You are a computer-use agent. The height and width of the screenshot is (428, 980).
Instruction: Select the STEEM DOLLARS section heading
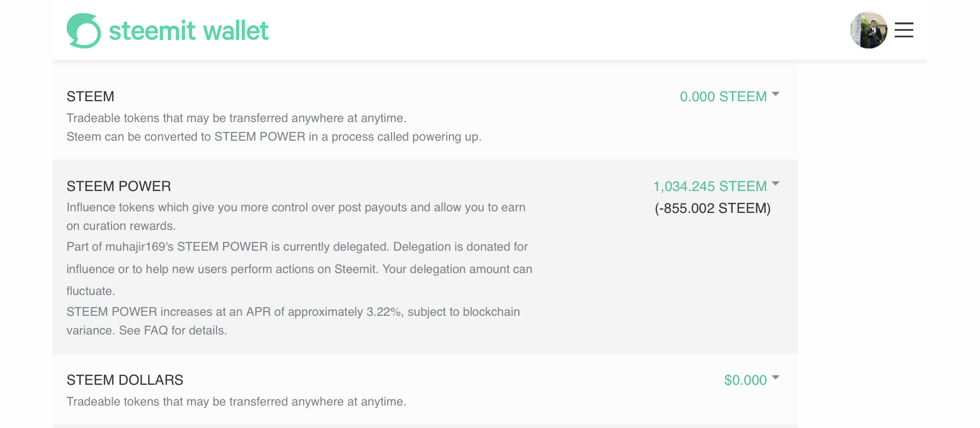(125, 380)
